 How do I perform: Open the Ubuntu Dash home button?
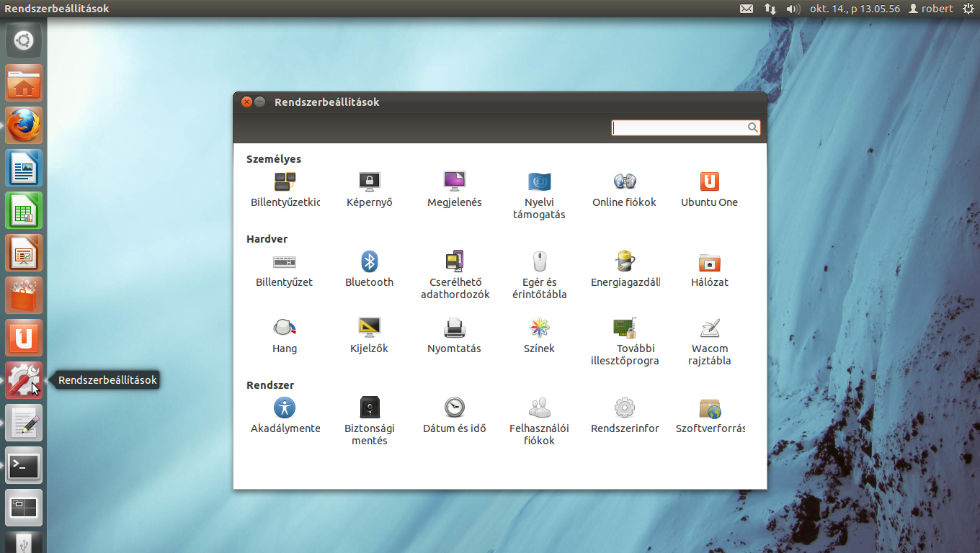(x=24, y=40)
